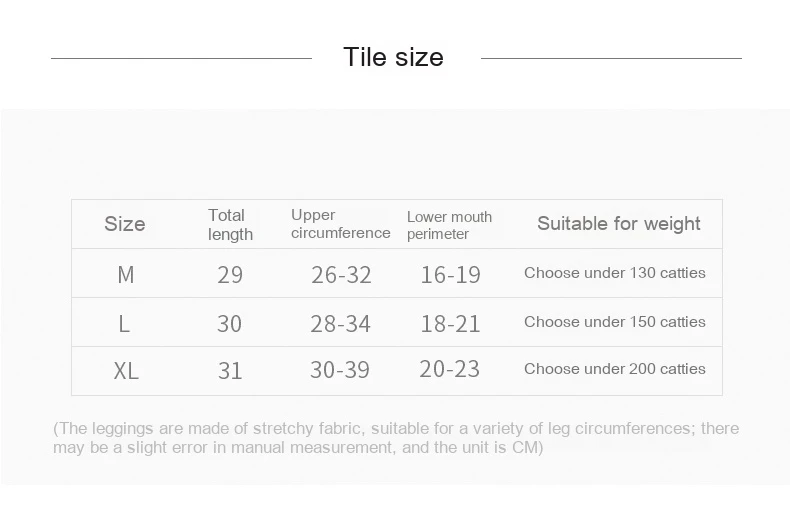Select lower mouth perimeter value 16-19
790x521 pixels.
click(450, 275)
